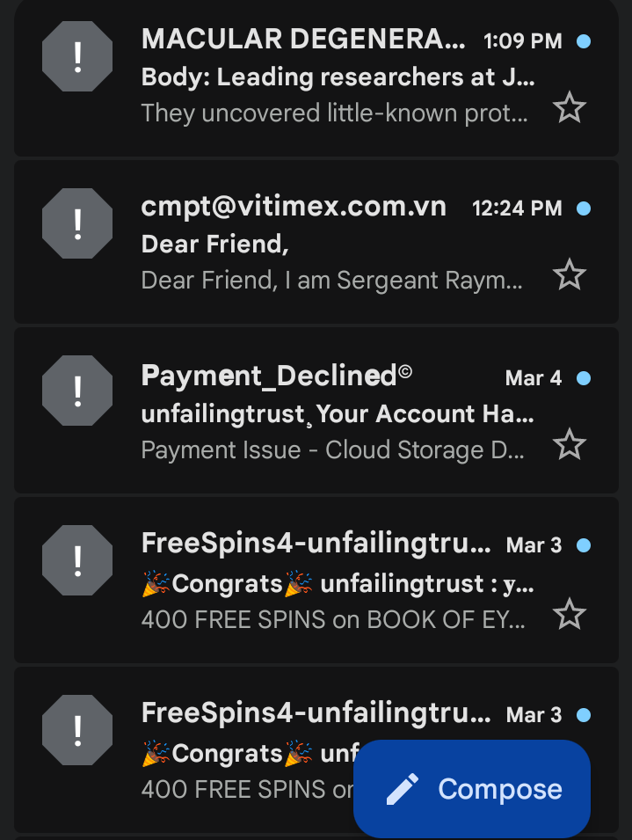Open the "Your Account Ha…" subject line
Image resolution: width=632 pixels, height=840 pixels.
click(338, 413)
